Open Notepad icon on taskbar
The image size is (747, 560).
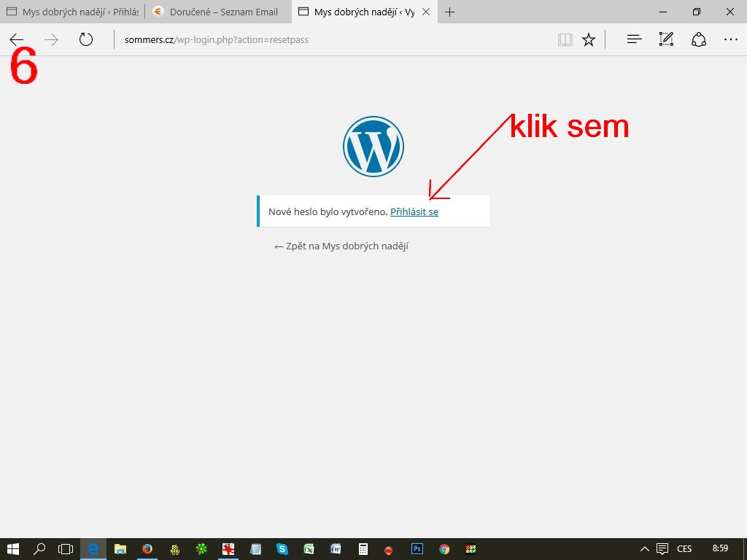[x=255, y=549]
